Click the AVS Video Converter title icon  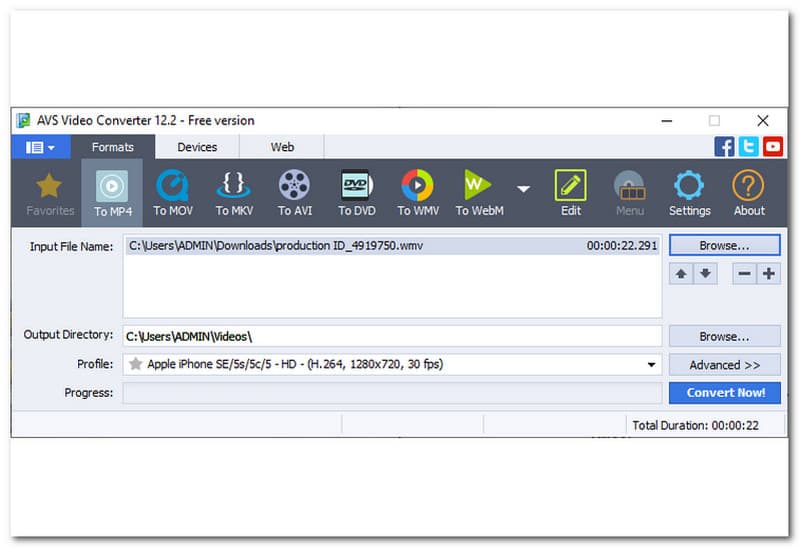click(x=23, y=120)
